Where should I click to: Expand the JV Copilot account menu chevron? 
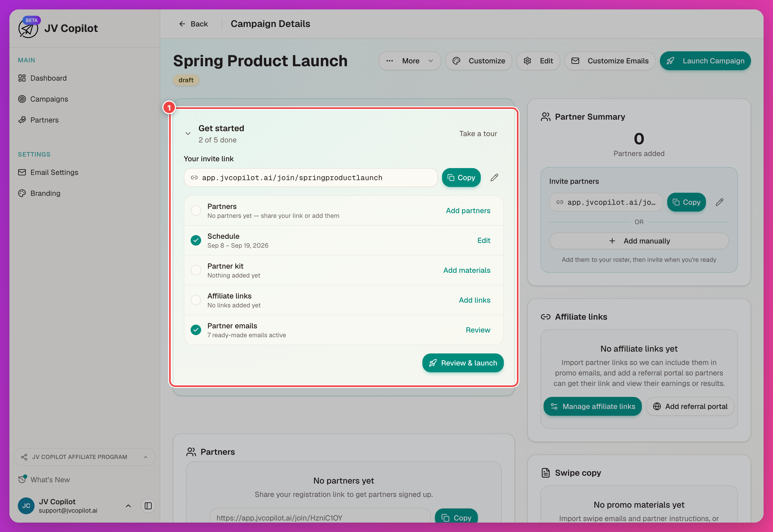click(x=128, y=506)
